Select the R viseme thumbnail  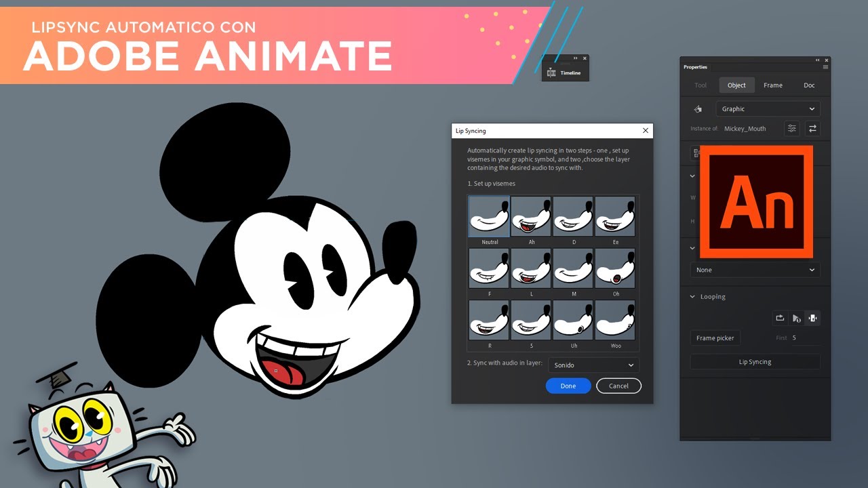490,320
